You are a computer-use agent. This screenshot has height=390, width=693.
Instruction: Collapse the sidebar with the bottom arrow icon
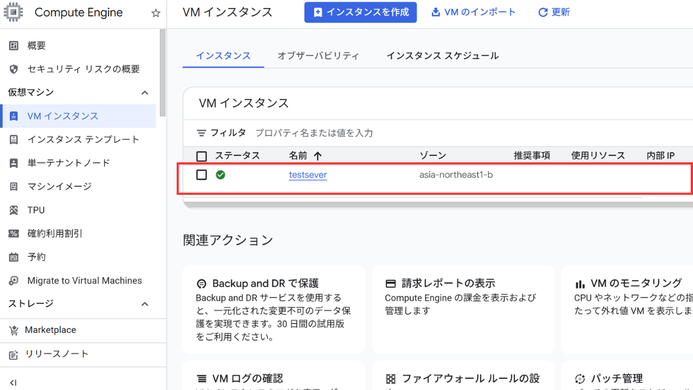point(13,382)
